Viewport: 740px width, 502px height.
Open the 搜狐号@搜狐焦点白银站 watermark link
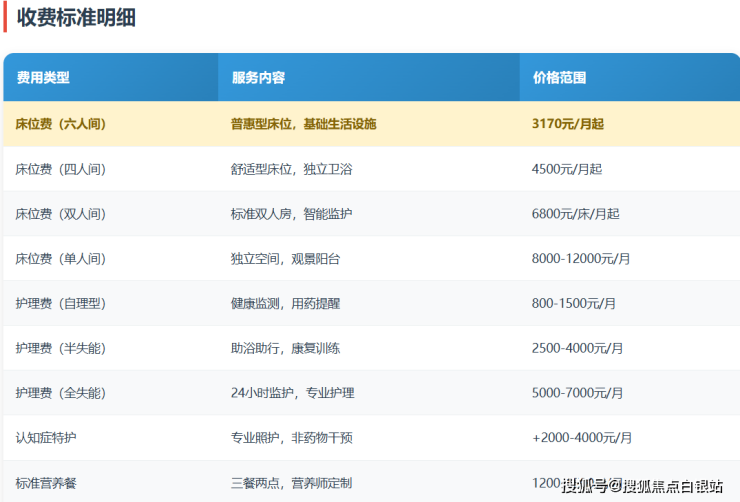642,486
